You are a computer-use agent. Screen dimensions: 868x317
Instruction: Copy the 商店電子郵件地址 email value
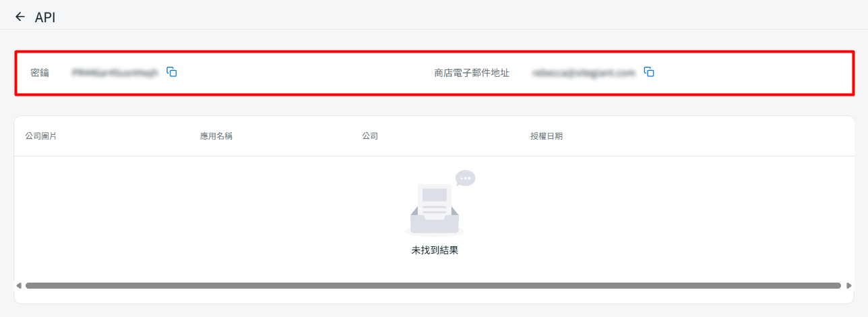(649, 72)
